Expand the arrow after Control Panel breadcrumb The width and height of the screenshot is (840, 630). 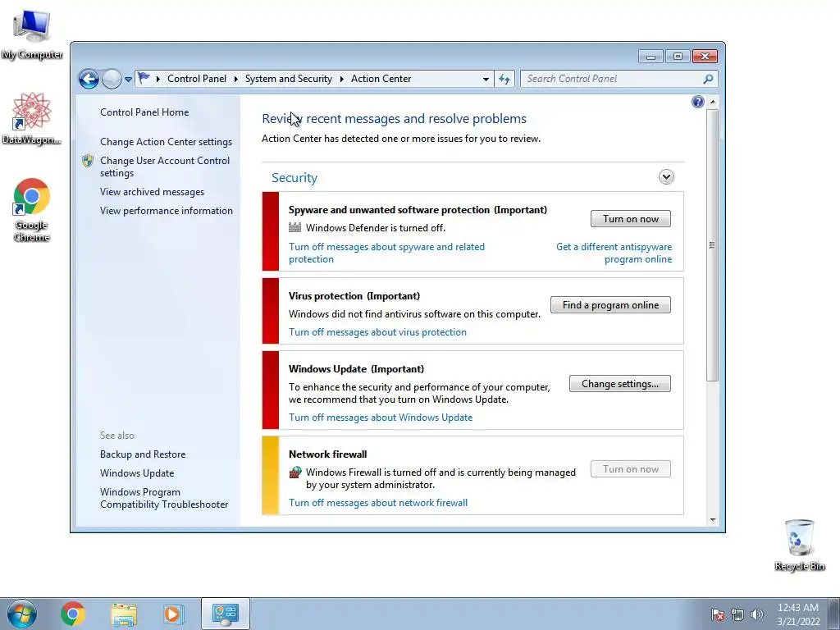point(235,79)
